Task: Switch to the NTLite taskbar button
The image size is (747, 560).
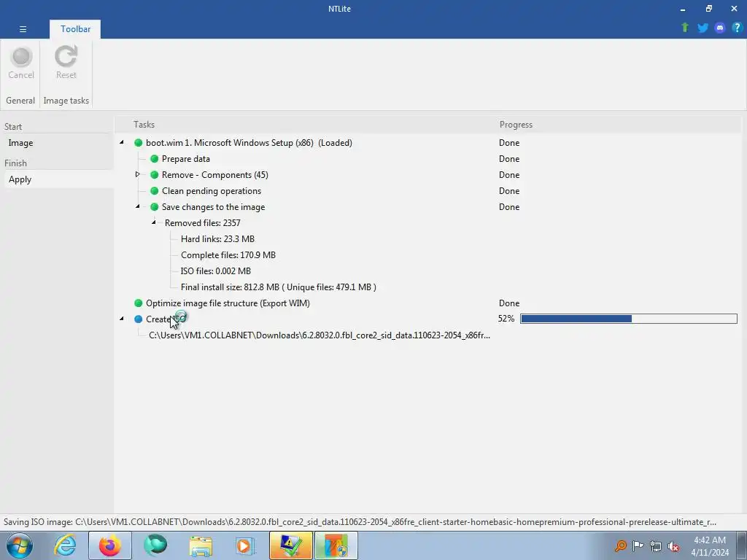Action: (336, 545)
